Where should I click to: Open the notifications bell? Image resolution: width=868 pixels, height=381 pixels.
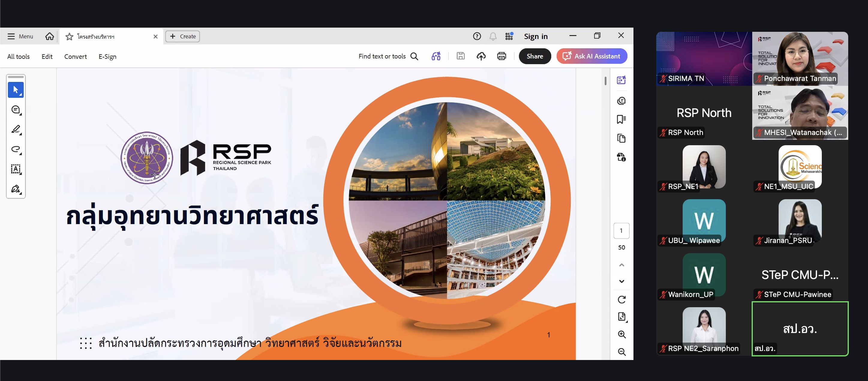click(x=492, y=36)
